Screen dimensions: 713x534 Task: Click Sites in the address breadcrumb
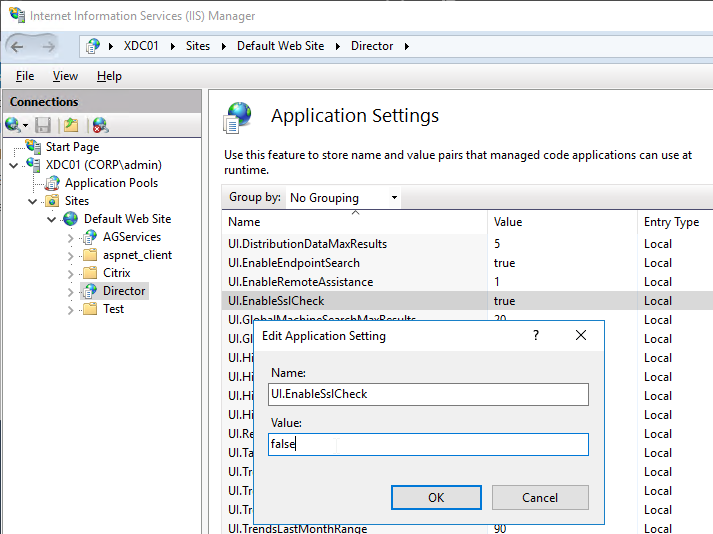[198, 46]
